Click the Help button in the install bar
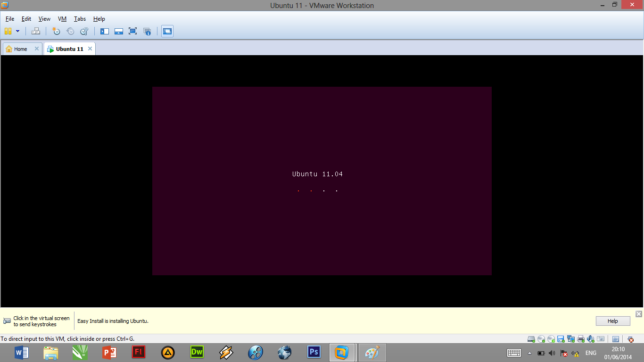This screenshot has height=362, width=644. [613, 321]
